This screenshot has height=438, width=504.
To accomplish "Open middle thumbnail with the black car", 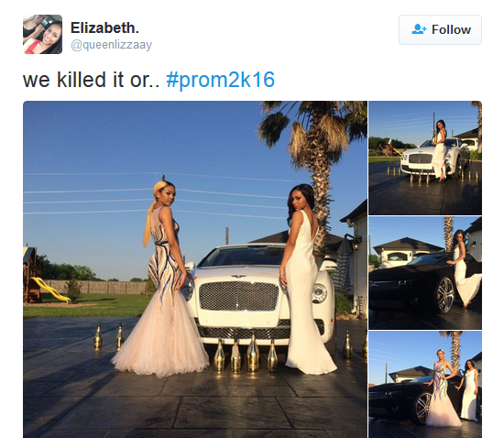I will [425, 273].
